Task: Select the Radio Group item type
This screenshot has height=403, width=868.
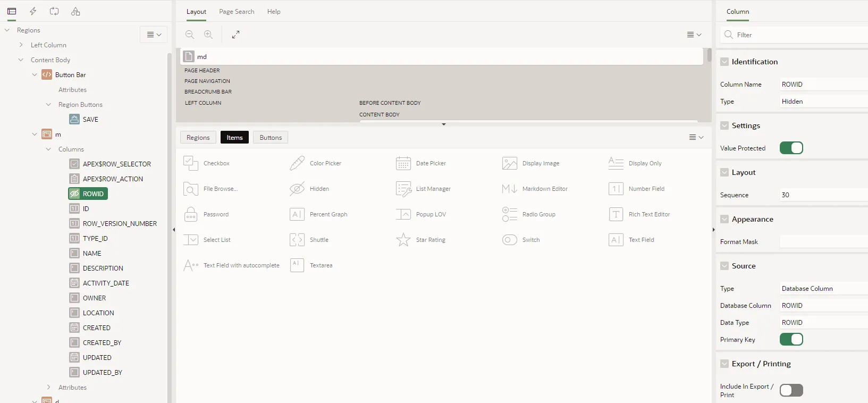Action: click(x=529, y=214)
